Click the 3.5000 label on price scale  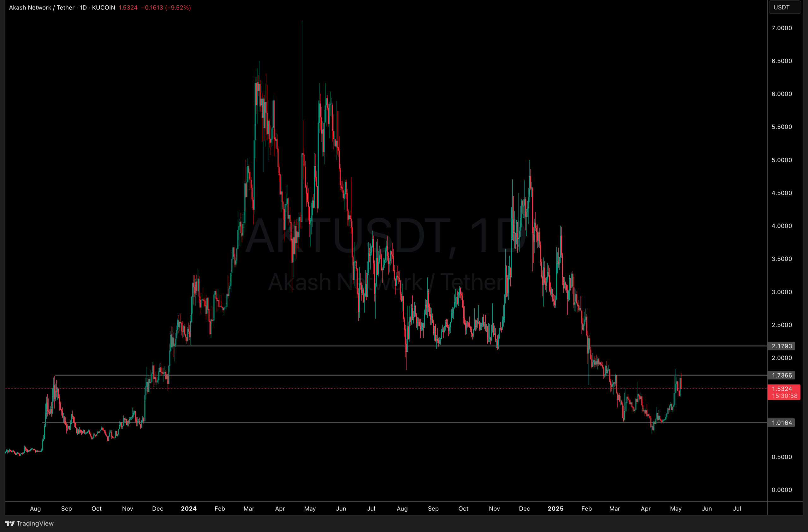pos(781,259)
